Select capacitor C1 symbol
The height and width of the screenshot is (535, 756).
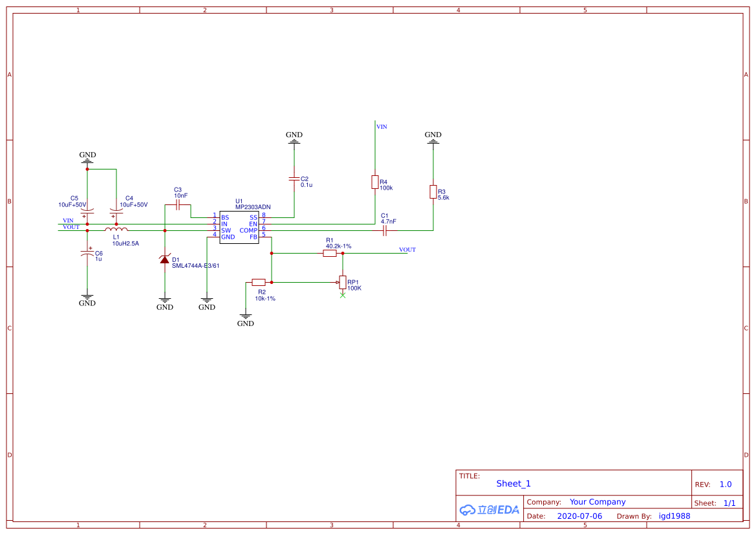385,230
